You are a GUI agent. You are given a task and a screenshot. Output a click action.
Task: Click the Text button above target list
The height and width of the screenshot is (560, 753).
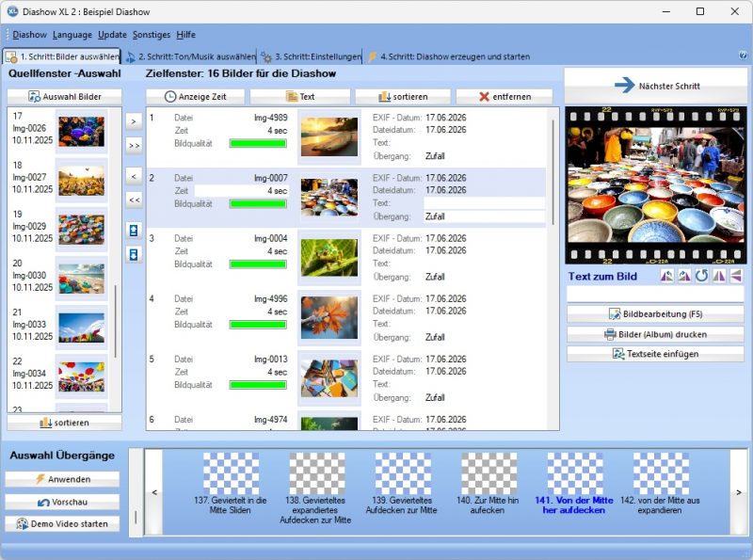pos(300,97)
